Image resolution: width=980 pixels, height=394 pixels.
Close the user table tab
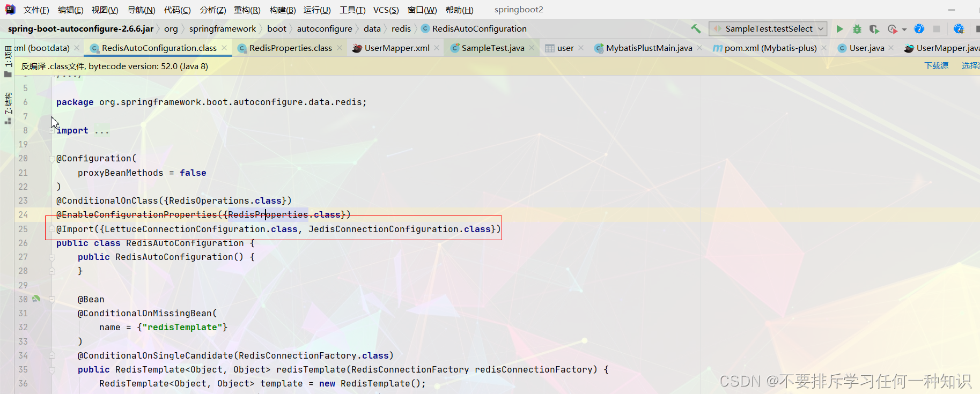pyautogui.click(x=581, y=48)
